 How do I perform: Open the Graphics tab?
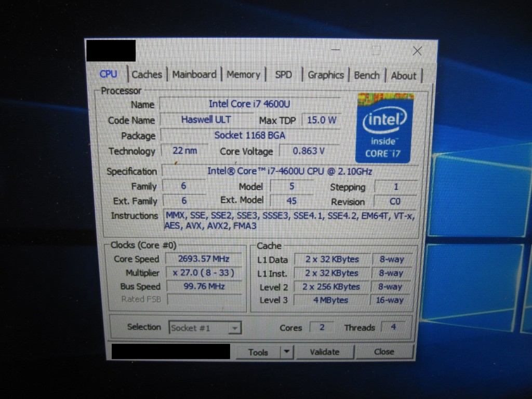click(x=325, y=75)
